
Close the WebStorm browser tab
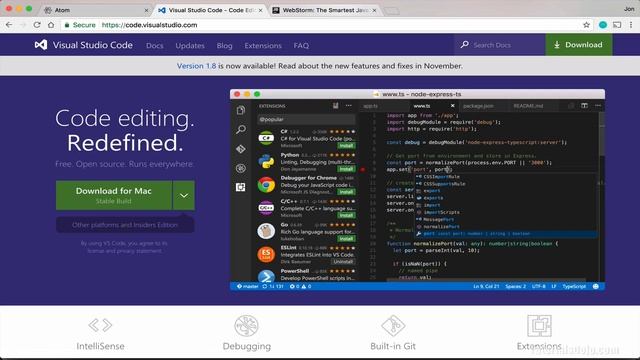click(x=374, y=10)
